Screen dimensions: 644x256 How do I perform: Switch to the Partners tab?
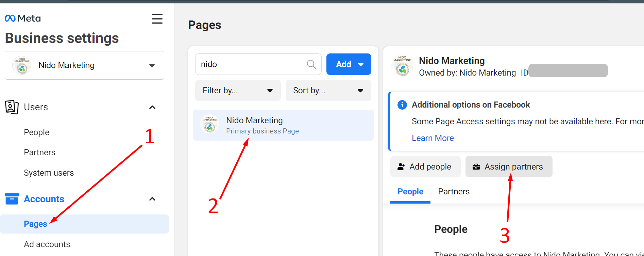click(x=454, y=192)
